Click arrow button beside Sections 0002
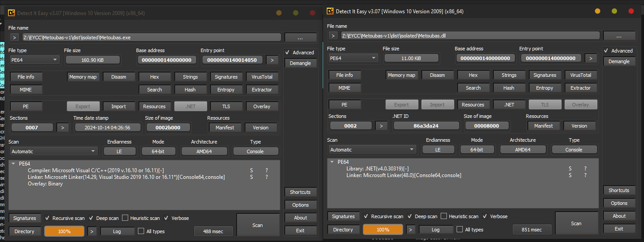 pyautogui.click(x=381, y=125)
